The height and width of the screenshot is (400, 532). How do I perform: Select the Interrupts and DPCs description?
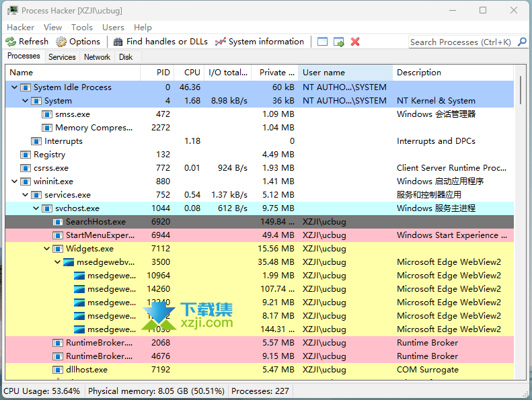436,141
